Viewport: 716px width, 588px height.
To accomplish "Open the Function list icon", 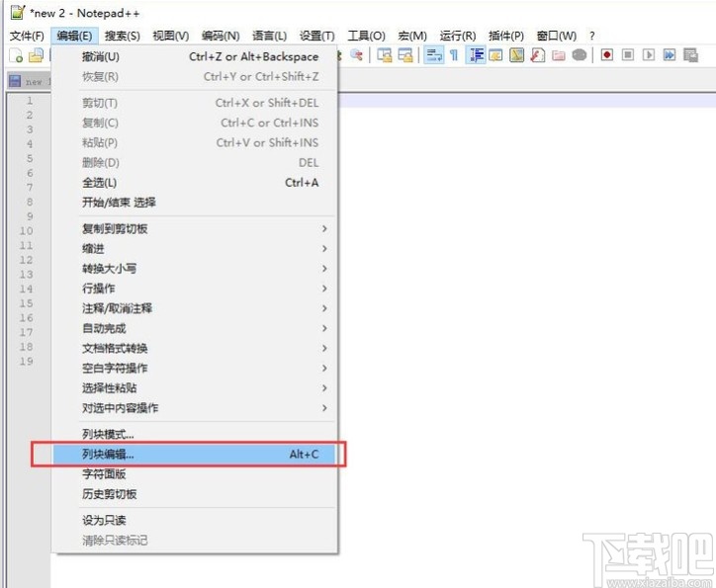I will (x=537, y=55).
